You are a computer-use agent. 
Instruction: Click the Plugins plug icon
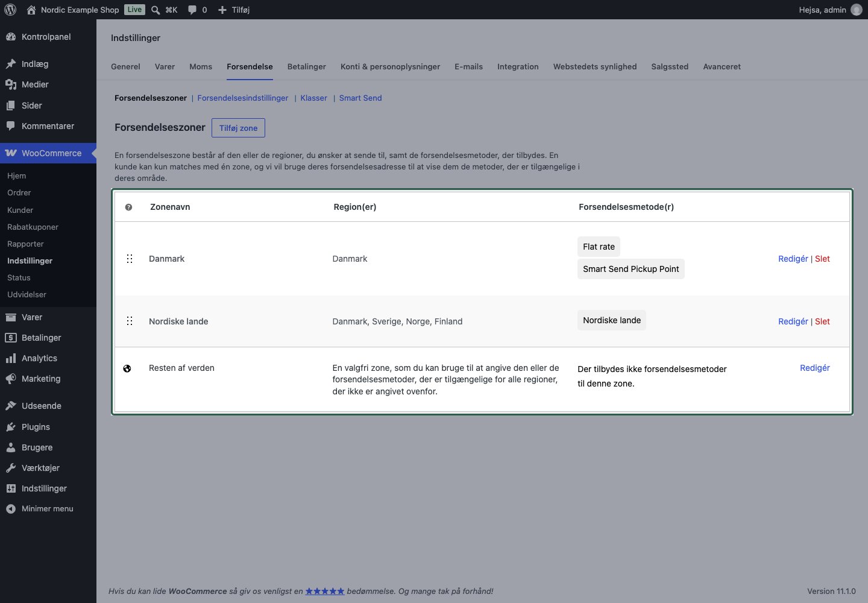[11, 427]
